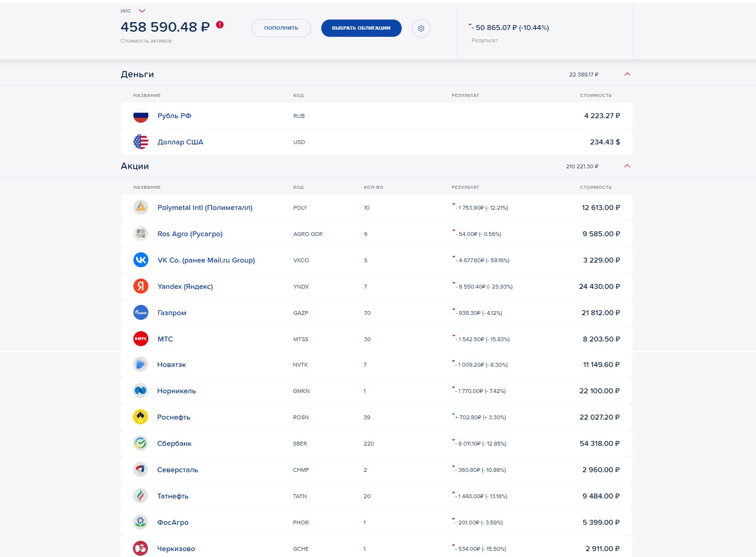The height and width of the screenshot is (557, 756).
Task: Open the Сбербанк stock link
Action: pos(174,443)
